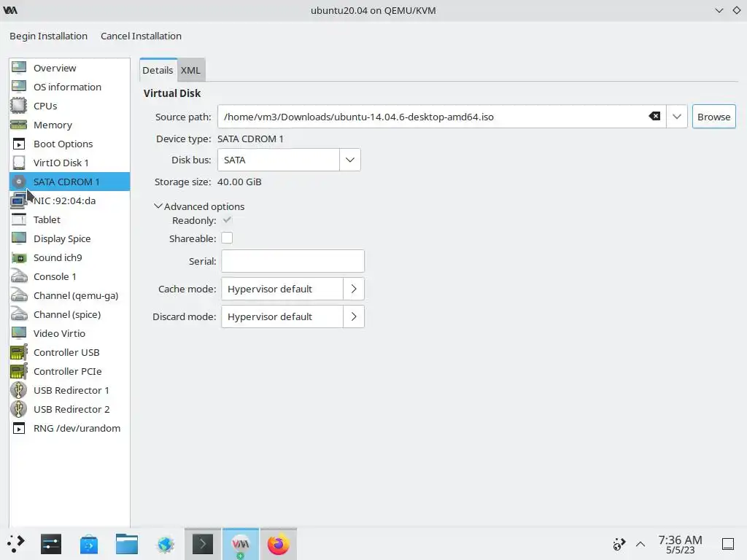The image size is (747, 560).
Task: Open the application launcher menu
Action: [16, 544]
